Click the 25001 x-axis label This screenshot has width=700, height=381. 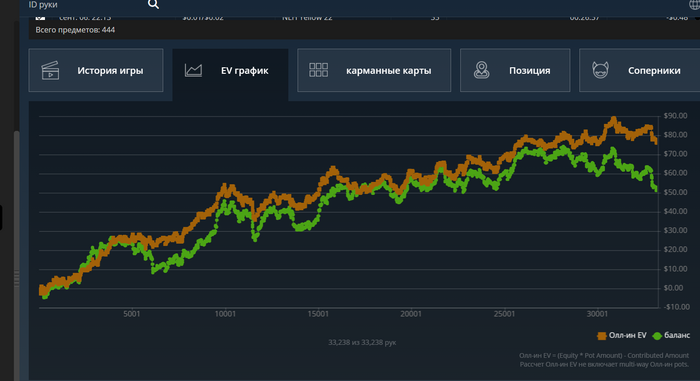504,314
